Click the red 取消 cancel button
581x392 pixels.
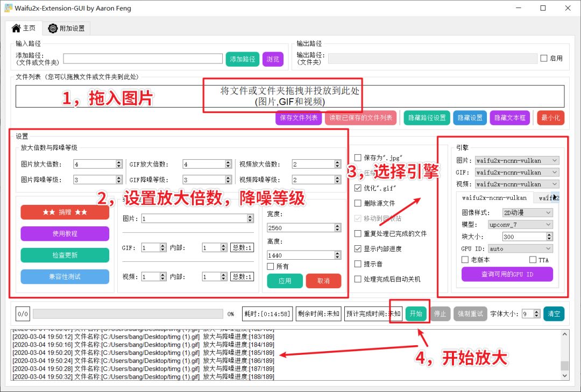(x=323, y=281)
